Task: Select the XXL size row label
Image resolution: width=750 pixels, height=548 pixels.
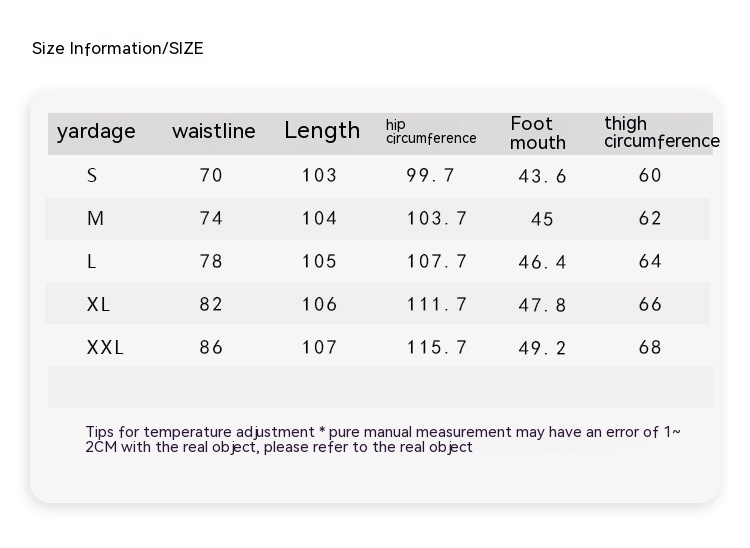Action: pyautogui.click(x=105, y=347)
